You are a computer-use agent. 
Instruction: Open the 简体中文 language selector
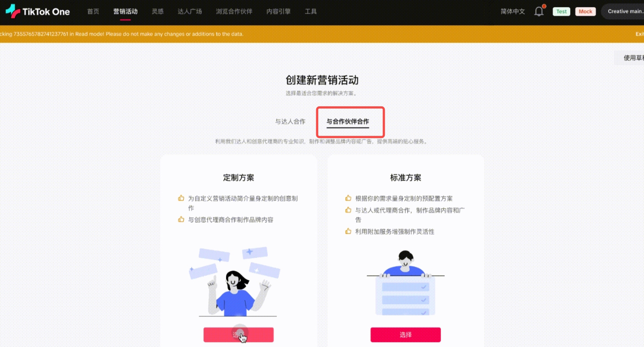point(513,11)
